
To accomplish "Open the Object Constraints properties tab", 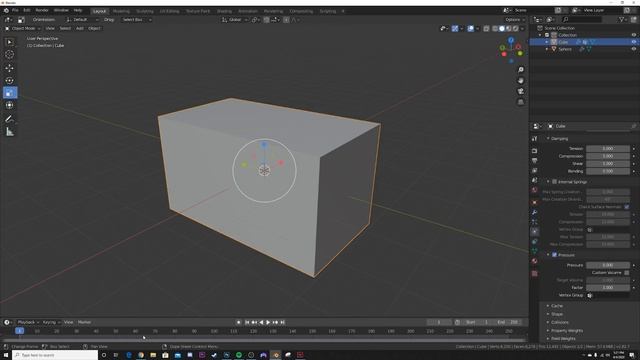I will click(535, 242).
